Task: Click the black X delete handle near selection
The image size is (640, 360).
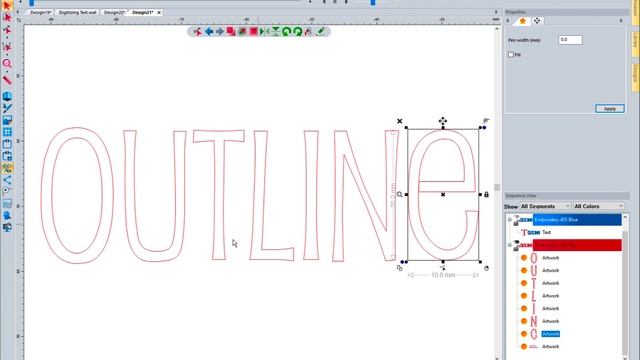Action: pos(400,121)
